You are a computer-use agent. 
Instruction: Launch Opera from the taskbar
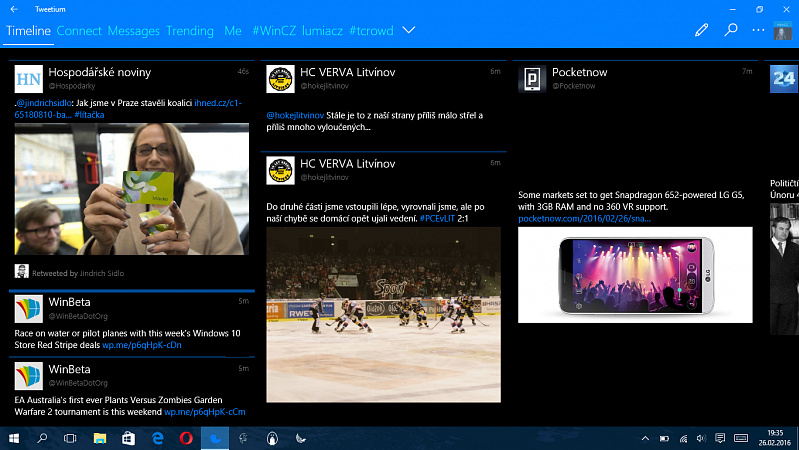click(x=186, y=438)
